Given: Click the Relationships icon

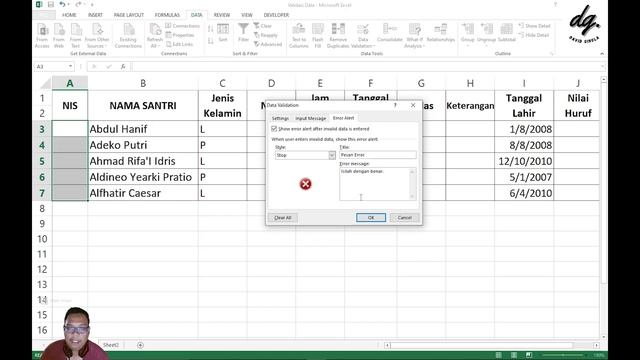Looking at the screenshot, I should point(440,33).
